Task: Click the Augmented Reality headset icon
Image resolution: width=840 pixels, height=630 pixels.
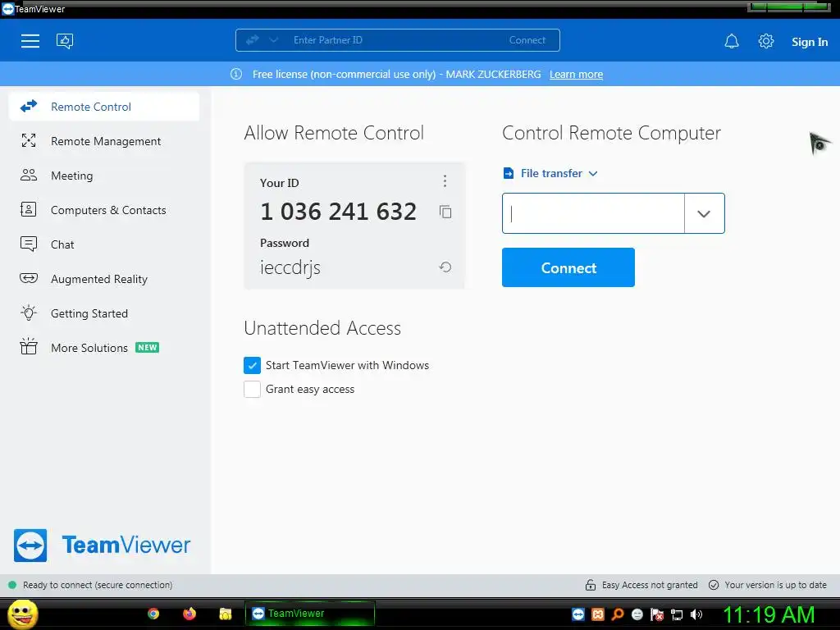Action: click(29, 278)
